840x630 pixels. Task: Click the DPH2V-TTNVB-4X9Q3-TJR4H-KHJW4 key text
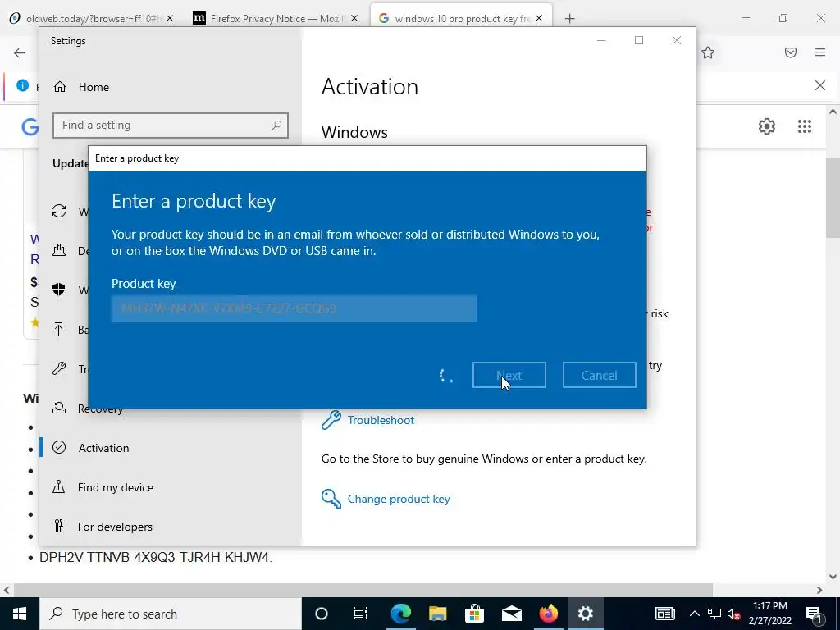point(154,557)
